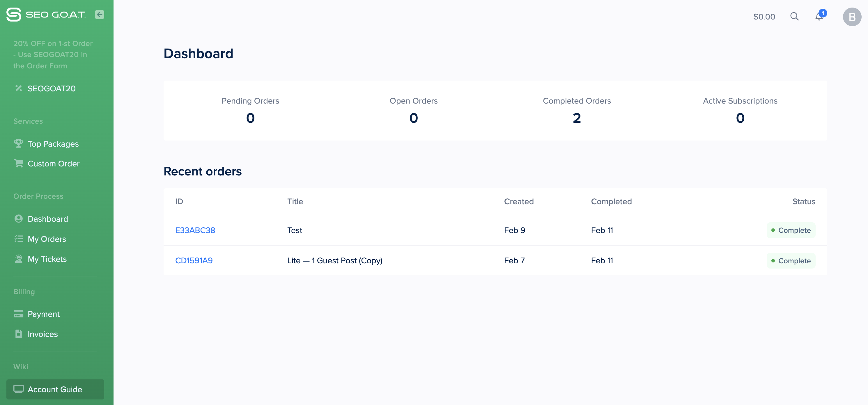Viewport: 868px width, 405px height.
Task: Click the Created column header
Action: pos(519,202)
